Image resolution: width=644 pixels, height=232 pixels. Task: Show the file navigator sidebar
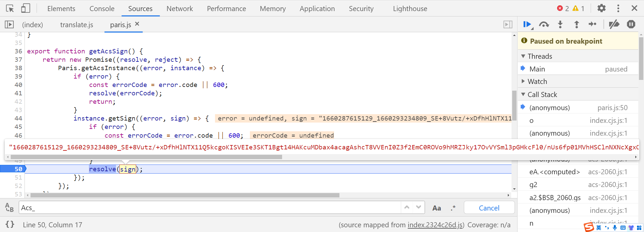click(9, 25)
